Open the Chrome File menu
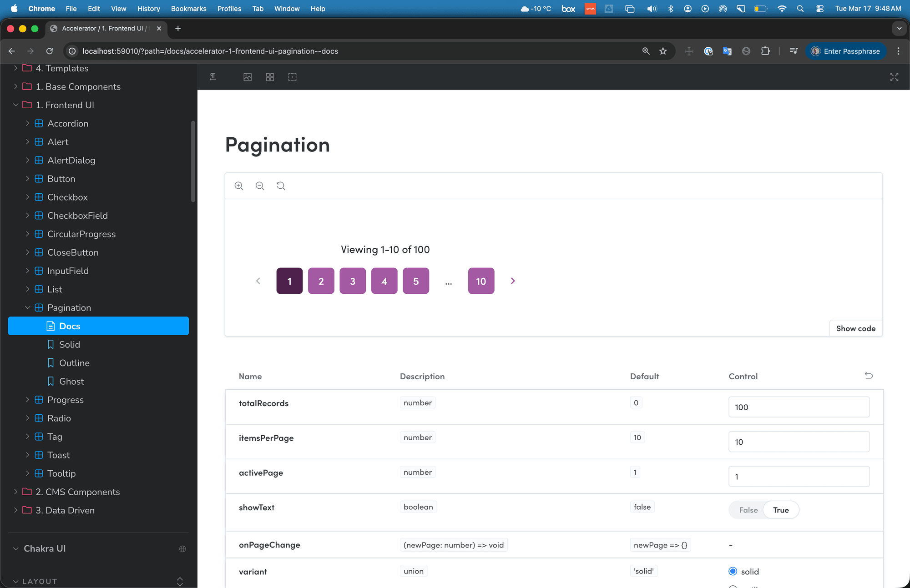 (x=71, y=9)
